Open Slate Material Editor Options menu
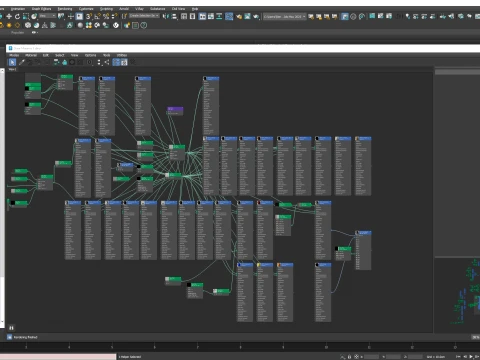The height and width of the screenshot is (360, 480). [90, 55]
